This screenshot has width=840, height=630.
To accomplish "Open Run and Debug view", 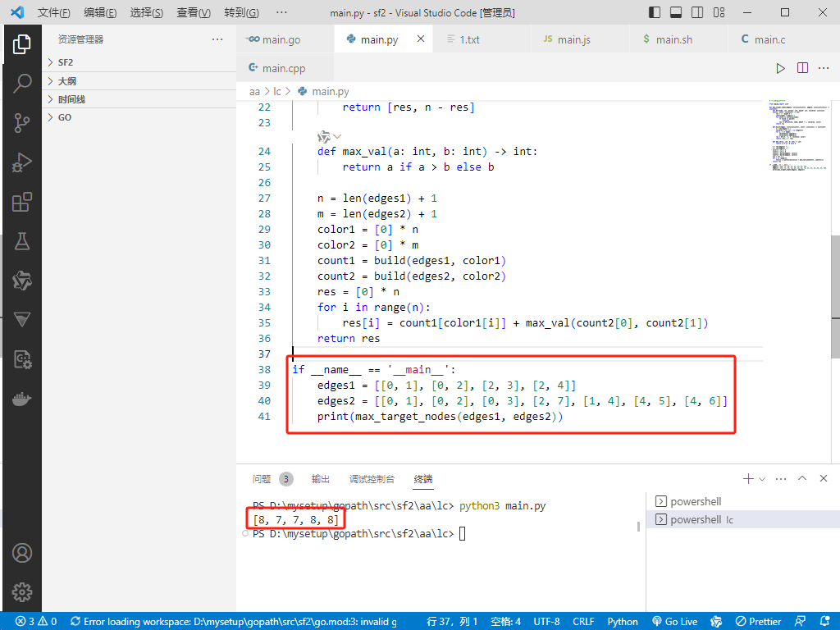I will pyautogui.click(x=22, y=162).
